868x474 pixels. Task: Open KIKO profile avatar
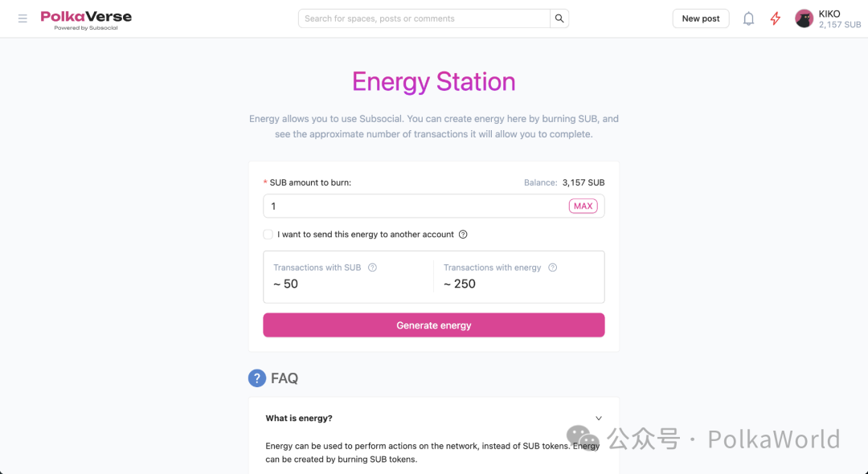click(x=804, y=18)
